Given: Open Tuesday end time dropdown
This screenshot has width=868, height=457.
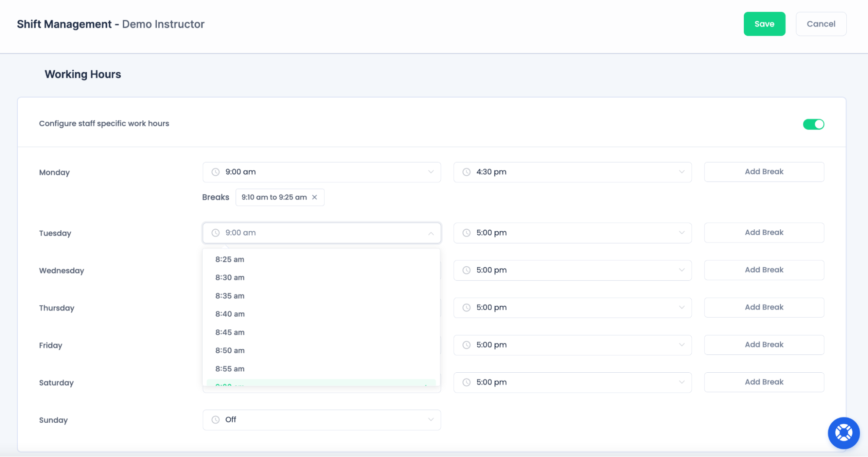Looking at the screenshot, I should point(572,233).
